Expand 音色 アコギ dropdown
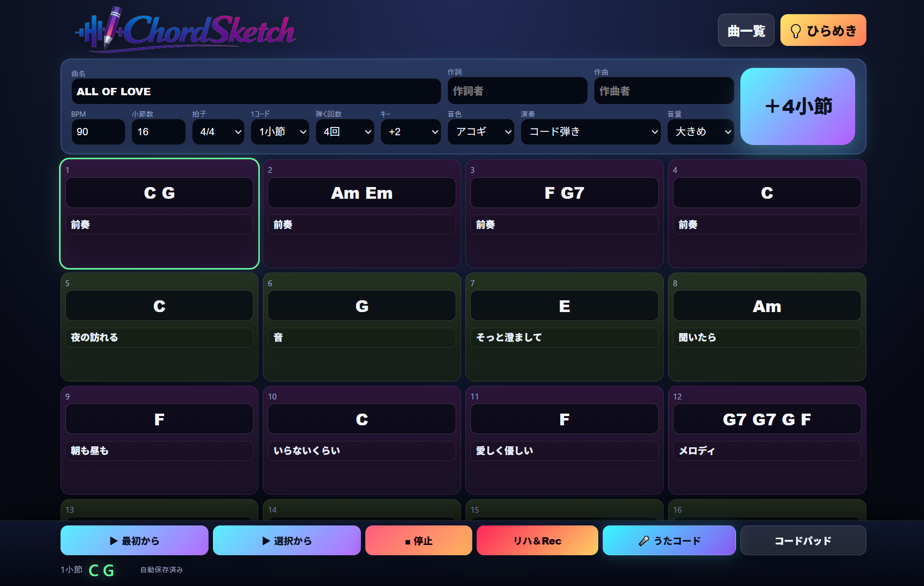The width and height of the screenshot is (924, 586). coord(481,132)
